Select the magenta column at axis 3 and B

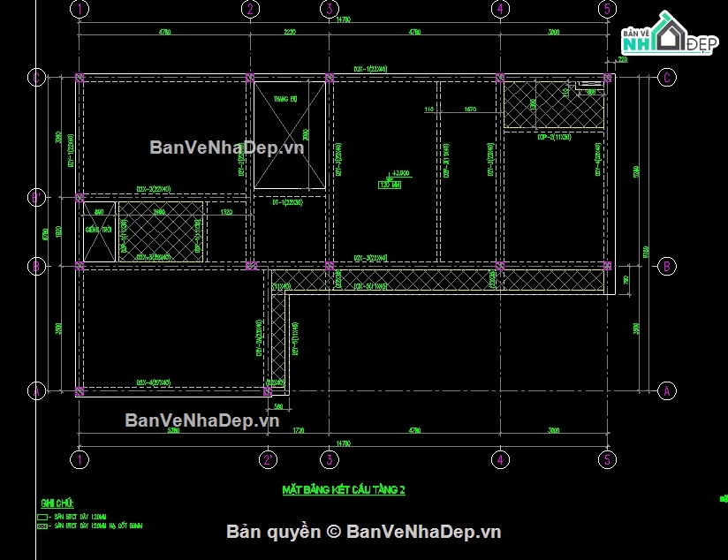[x=330, y=266]
